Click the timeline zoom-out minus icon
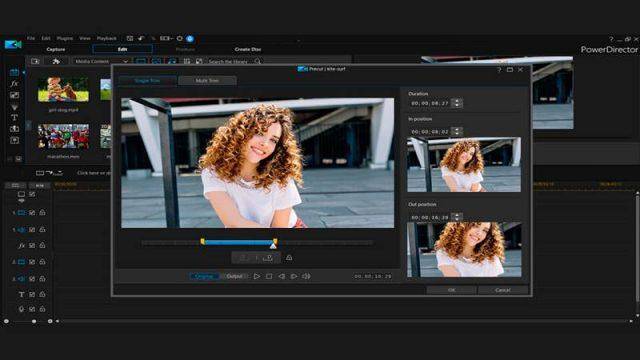This screenshot has width=640, height=360. coord(6,321)
